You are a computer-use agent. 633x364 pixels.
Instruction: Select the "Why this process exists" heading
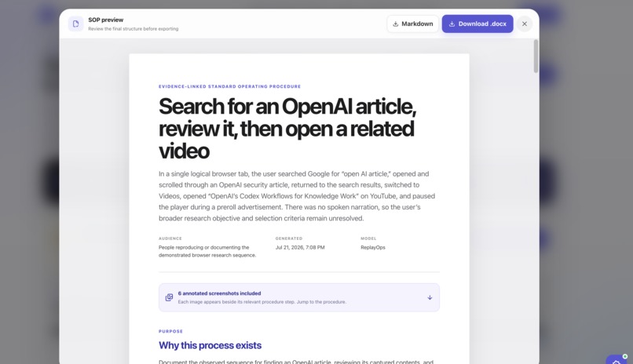pos(210,345)
